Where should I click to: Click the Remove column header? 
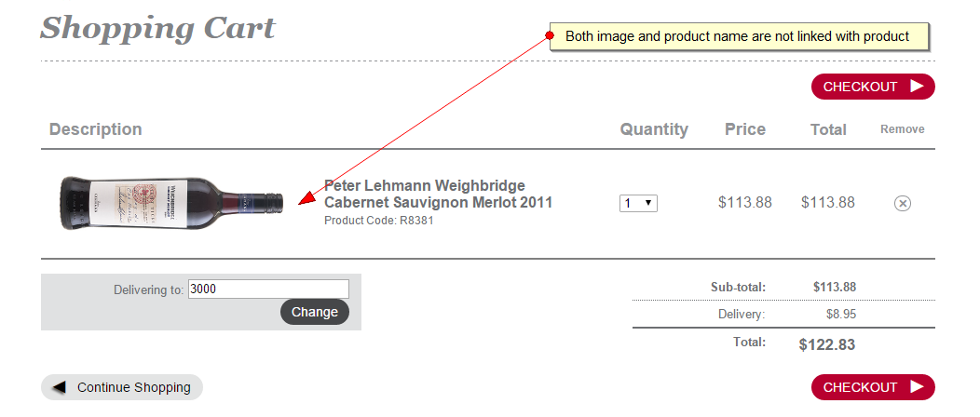[x=902, y=129]
